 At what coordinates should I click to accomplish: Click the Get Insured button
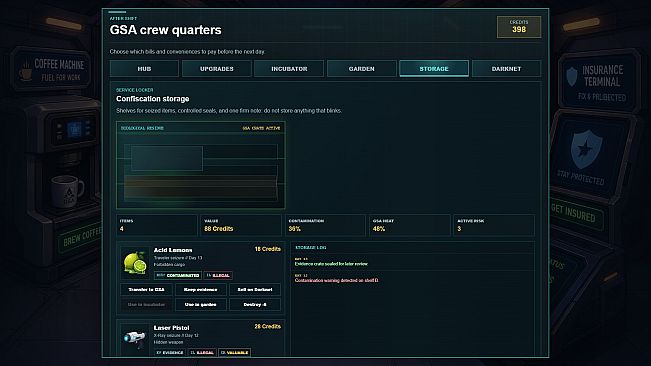point(576,213)
